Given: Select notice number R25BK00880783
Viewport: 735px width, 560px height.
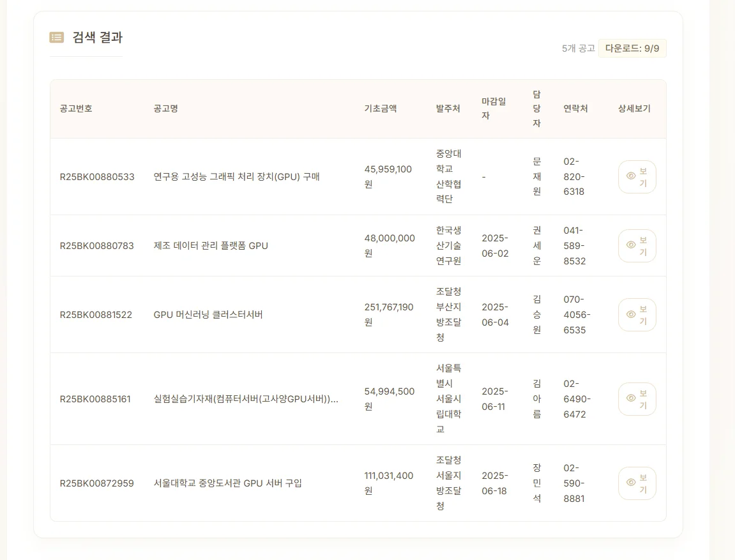Looking at the screenshot, I should tap(96, 246).
